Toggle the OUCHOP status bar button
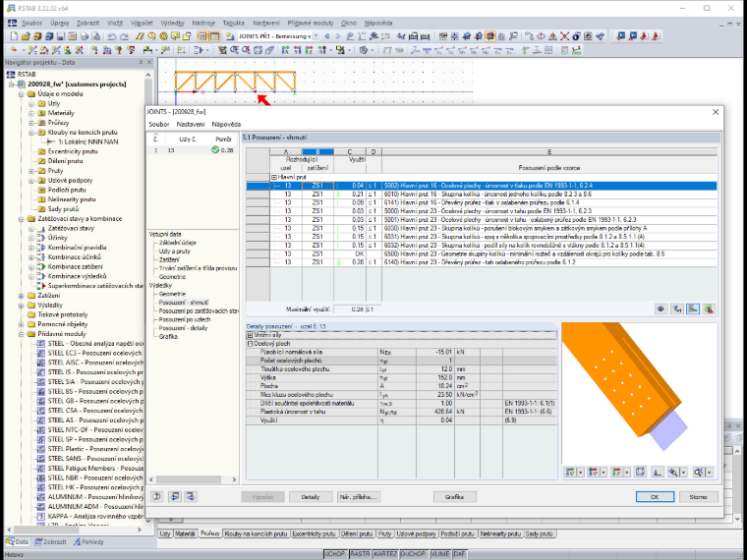 (413, 554)
